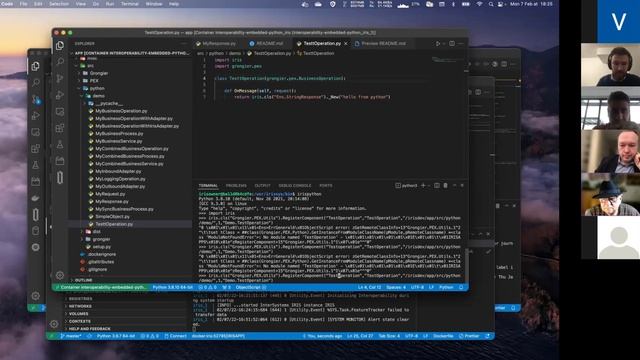
Task: Open the macOS Spotlight search icon
Action: pyautogui.click(x=491, y=4)
